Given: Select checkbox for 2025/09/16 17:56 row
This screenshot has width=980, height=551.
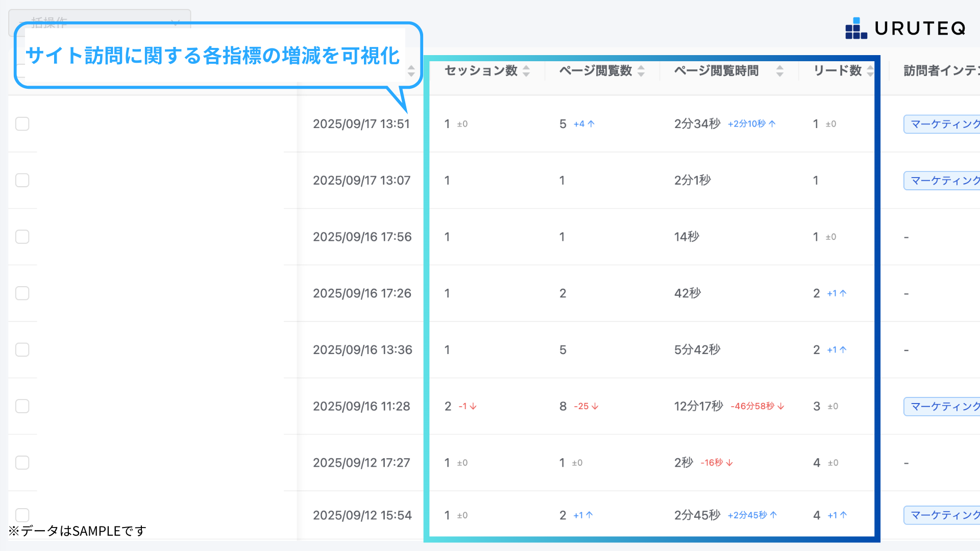Looking at the screenshot, I should 22,237.
